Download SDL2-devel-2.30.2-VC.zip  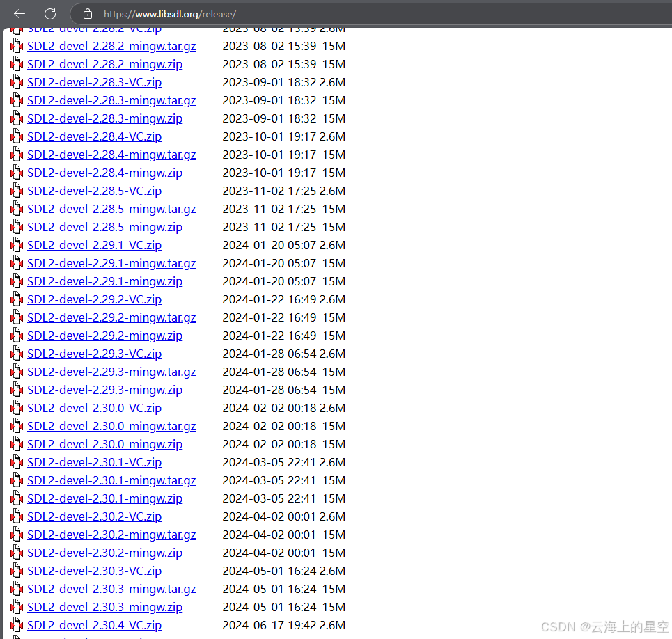point(94,516)
